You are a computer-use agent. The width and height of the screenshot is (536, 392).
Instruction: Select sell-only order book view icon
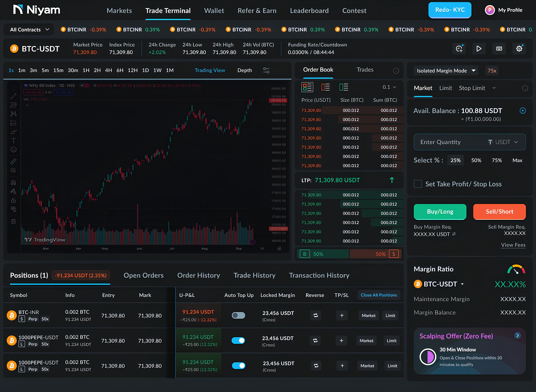pyautogui.click(x=325, y=87)
